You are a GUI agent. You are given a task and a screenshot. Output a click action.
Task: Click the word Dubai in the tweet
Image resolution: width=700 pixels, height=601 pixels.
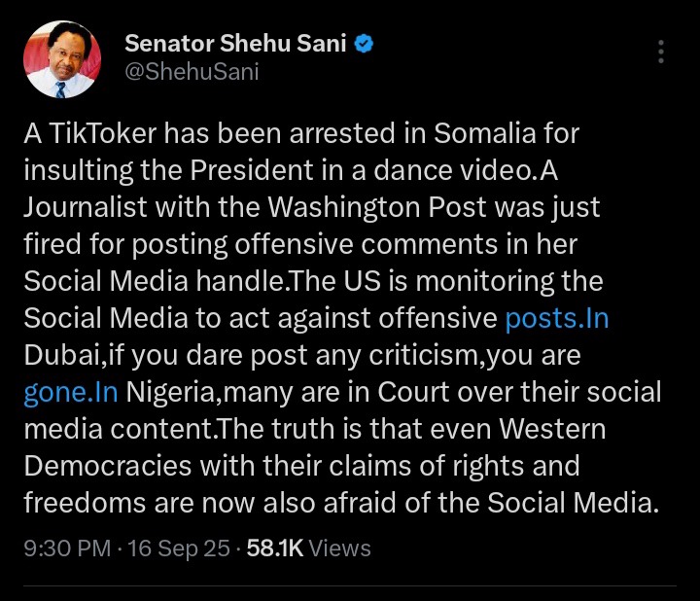coord(57,355)
